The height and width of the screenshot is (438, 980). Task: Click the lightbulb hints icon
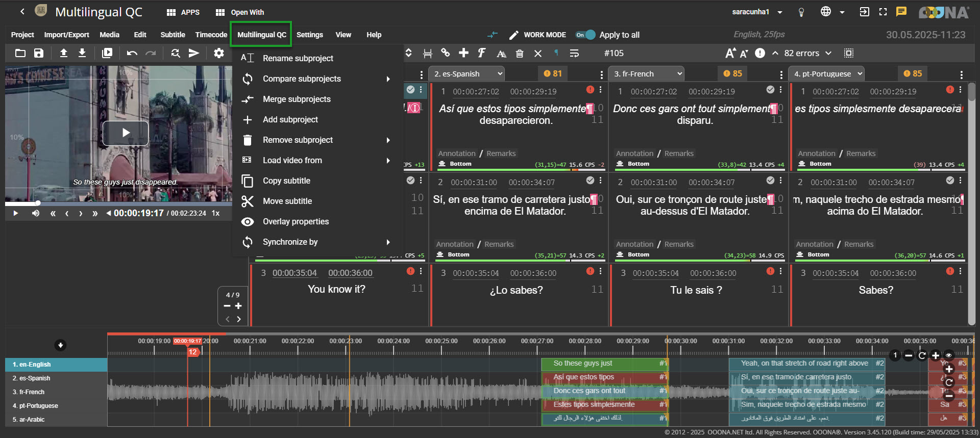click(x=801, y=12)
